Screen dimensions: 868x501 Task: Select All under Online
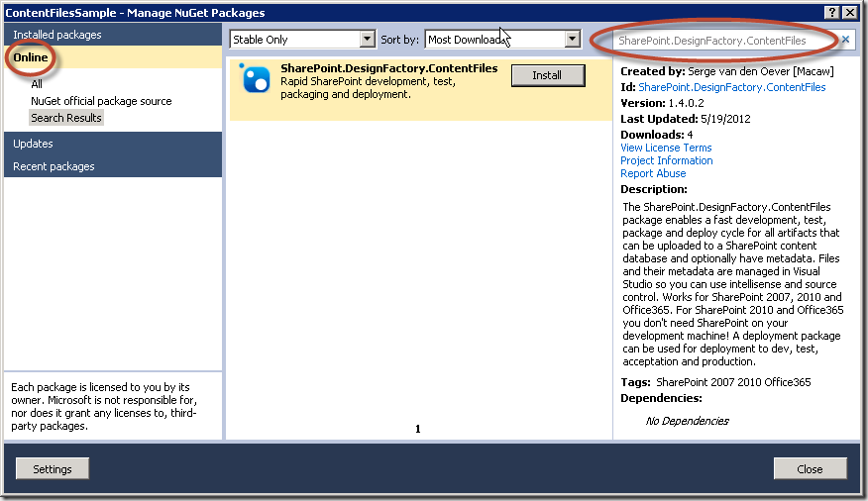tap(37, 84)
